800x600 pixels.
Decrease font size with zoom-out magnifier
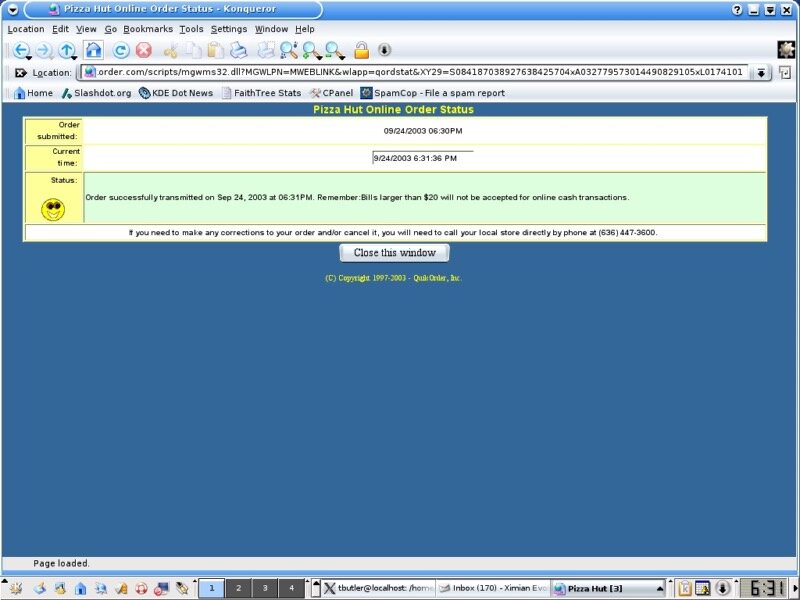point(333,49)
